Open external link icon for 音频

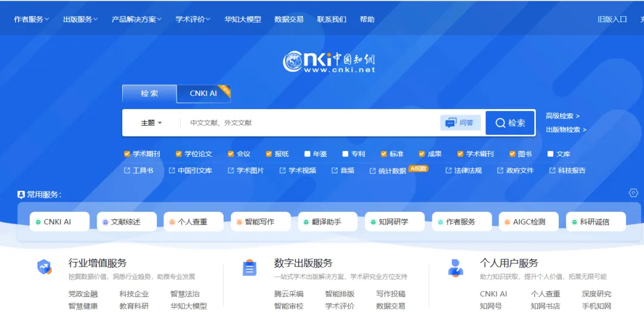pos(335,171)
